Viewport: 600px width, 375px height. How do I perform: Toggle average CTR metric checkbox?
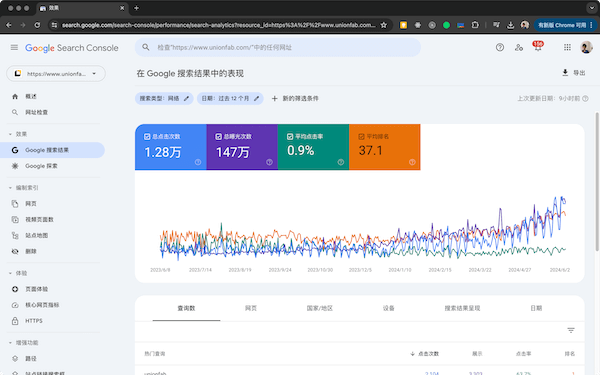coord(290,137)
